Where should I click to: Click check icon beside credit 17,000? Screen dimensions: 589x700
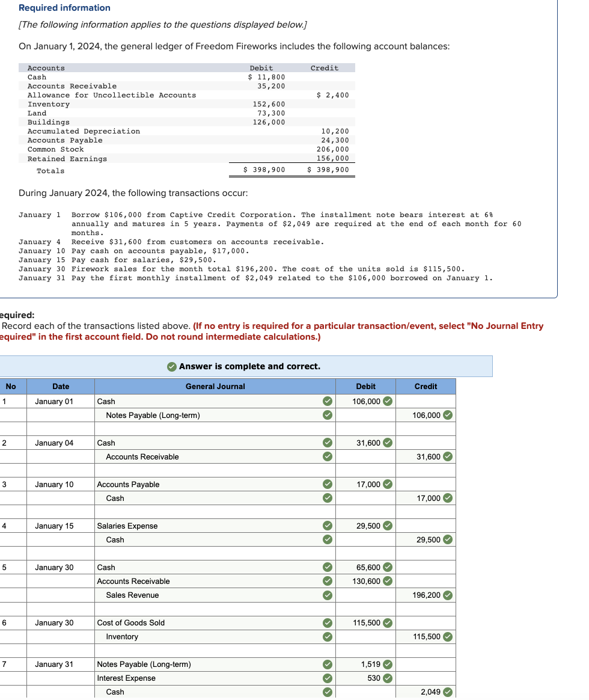pos(448,498)
